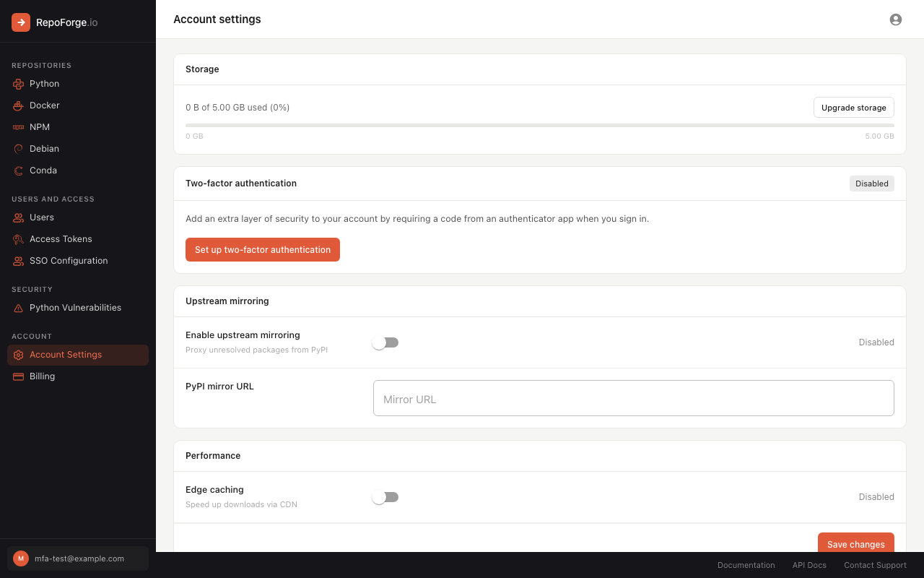
Task: Select the Python Vulnerabilities warning icon
Action: click(17, 307)
